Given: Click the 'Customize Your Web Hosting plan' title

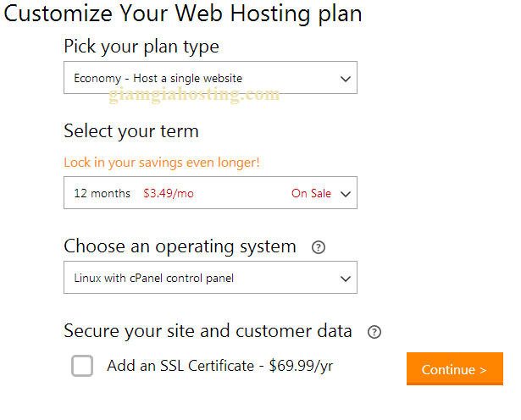Looking at the screenshot, I should tap(183, 14).
